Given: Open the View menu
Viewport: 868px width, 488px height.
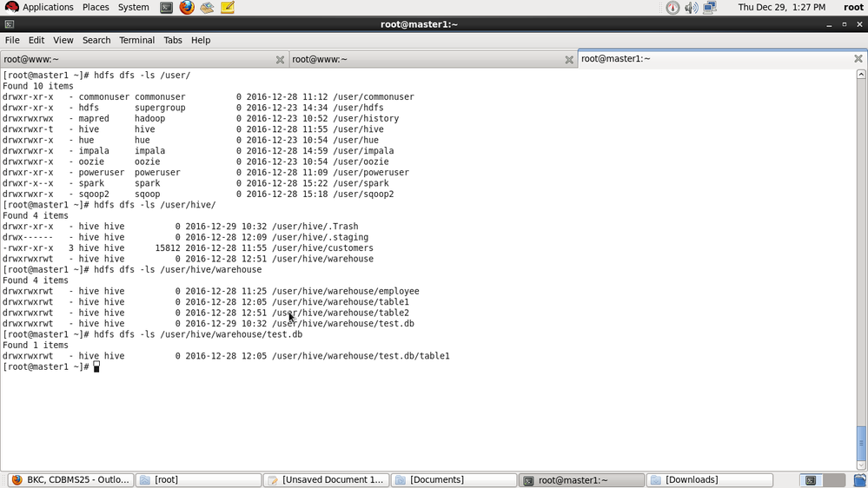Looking at the screenshot, I should coord(63,41).
